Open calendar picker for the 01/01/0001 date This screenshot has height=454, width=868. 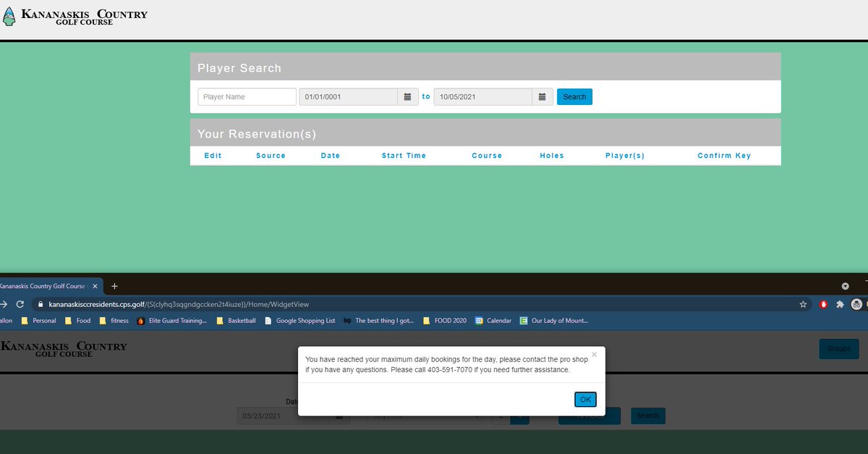click(408, 97)
